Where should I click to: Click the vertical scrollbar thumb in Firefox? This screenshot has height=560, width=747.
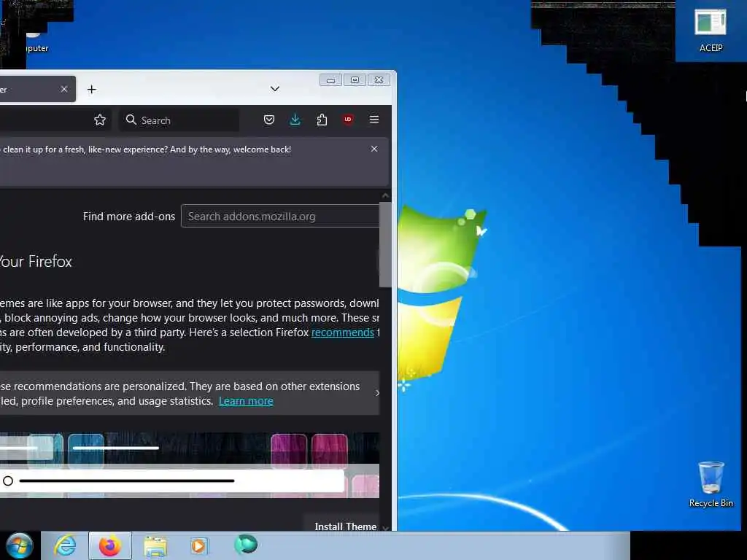[x=385, y=245]
